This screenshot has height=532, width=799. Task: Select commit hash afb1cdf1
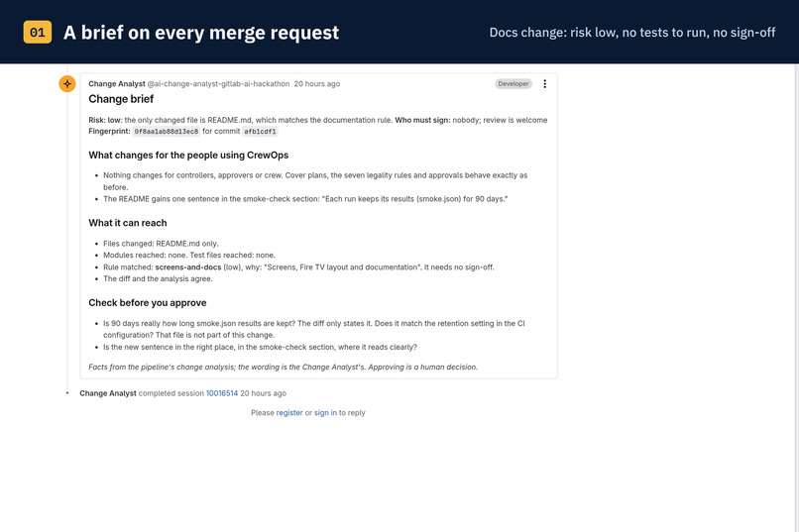[260, 132]
